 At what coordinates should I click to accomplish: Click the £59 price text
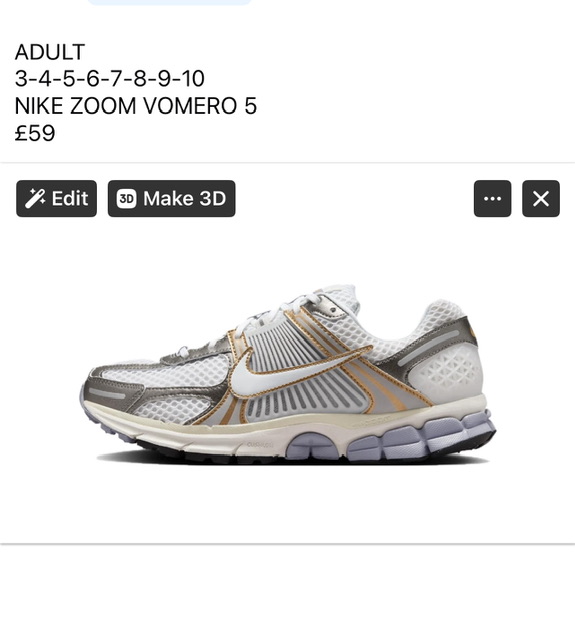coord(35,133)
